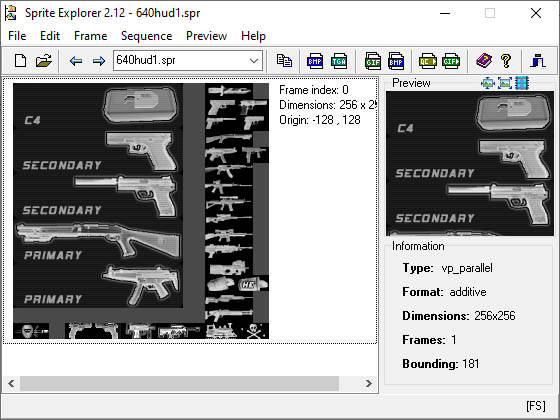Click the horizontal scrollbar left arrow
The width and height of the screenshot is (560, 420).
(x=11, y=384)
